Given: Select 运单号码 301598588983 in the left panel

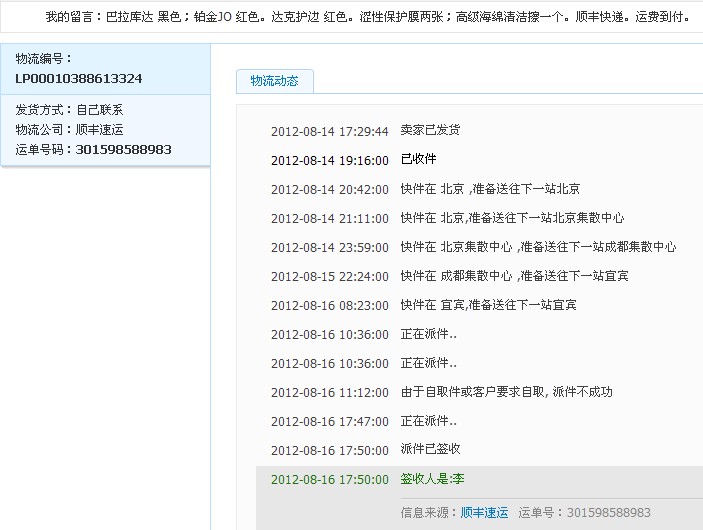Looking at the screenshot, I should (x=94, y=149).
